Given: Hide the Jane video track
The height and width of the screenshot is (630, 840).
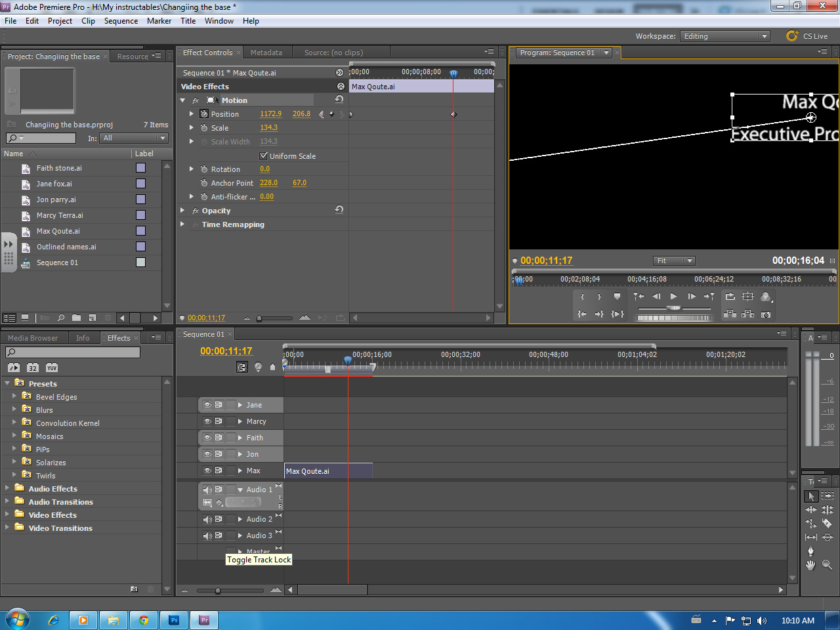Looking at the screenshot, I should (x=207, y=405).
